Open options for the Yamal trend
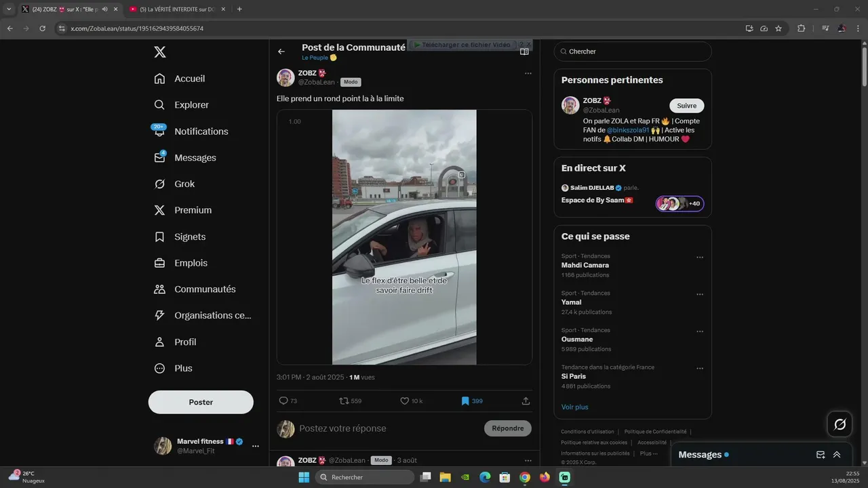 pyautogui.click(x=700, y=295)
